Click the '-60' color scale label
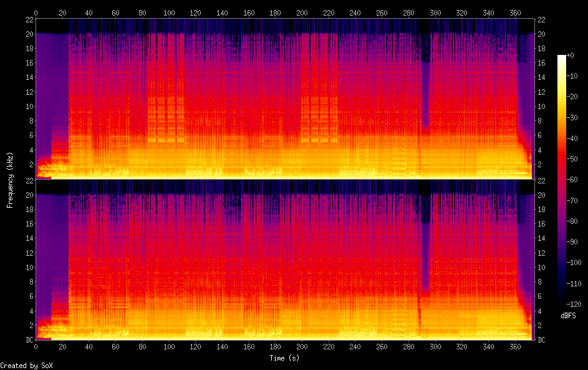 pos(572,180)
